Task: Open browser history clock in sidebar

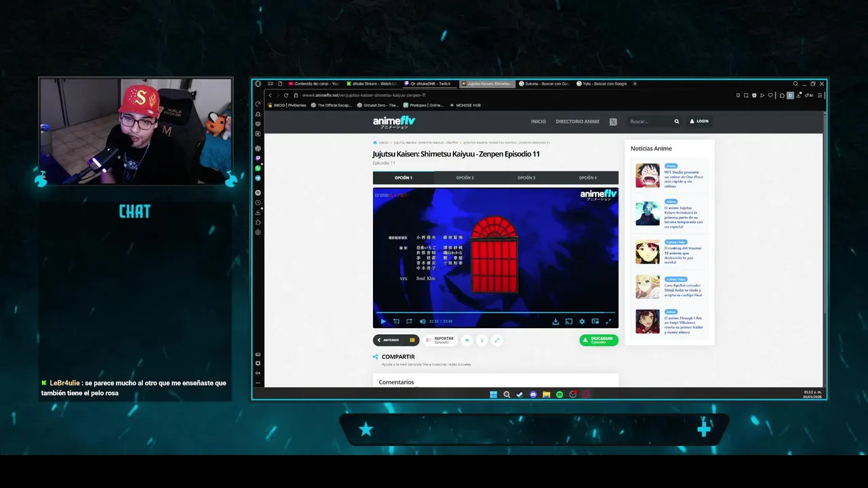Action: 258,203
